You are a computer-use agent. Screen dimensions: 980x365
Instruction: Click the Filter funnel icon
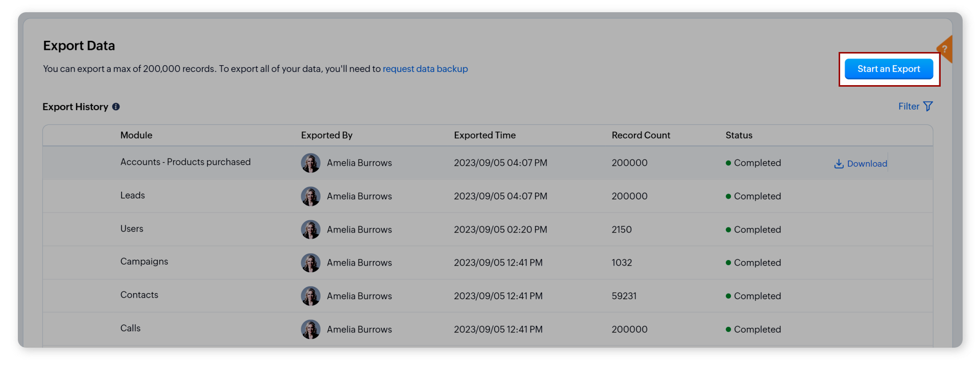pos(928,107)
